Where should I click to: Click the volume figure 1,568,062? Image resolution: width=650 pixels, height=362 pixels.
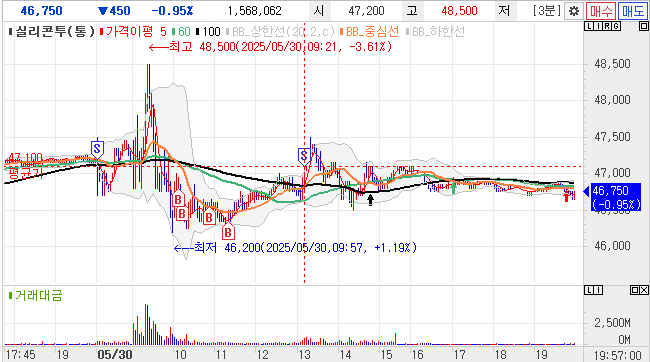coord(255,10)
